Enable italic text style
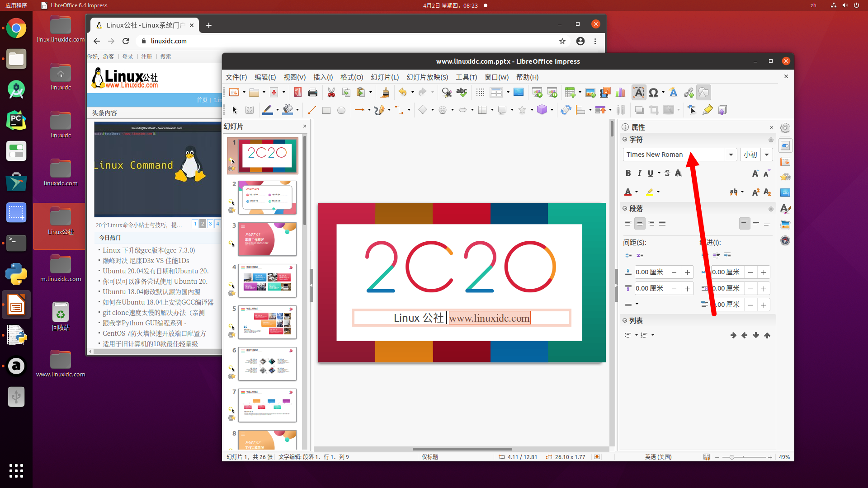This screenshot has height=488, width=868. (639, 173)
